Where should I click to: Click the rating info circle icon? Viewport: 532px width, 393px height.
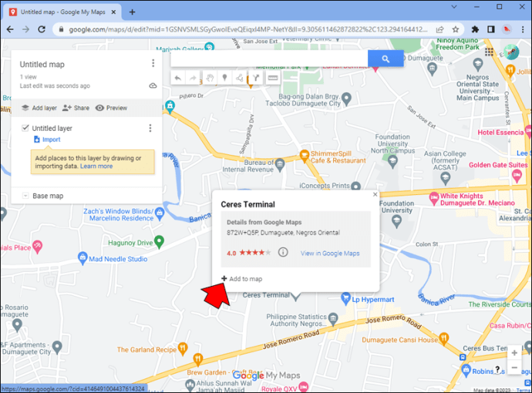click(x=283, y=252)
